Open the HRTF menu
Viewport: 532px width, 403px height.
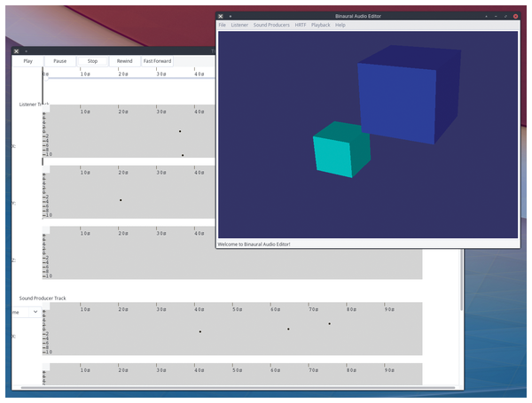point(301,25)
